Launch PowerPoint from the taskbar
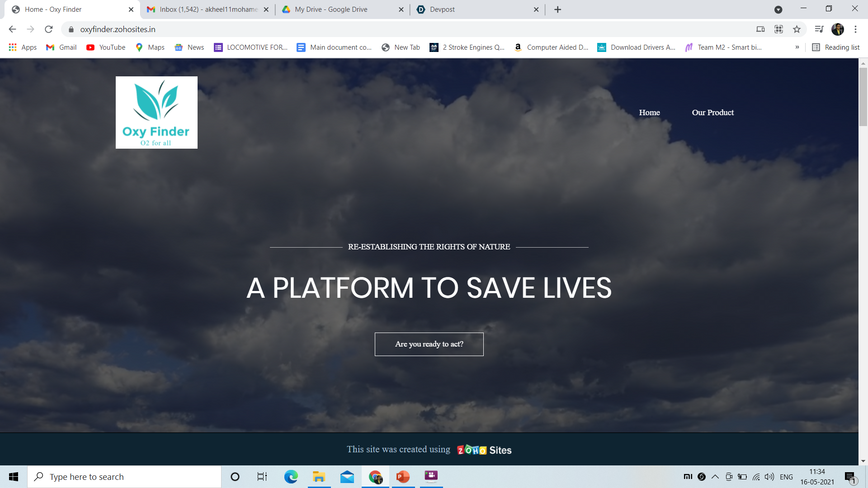 pyautogui.click(x=403, y=477)
